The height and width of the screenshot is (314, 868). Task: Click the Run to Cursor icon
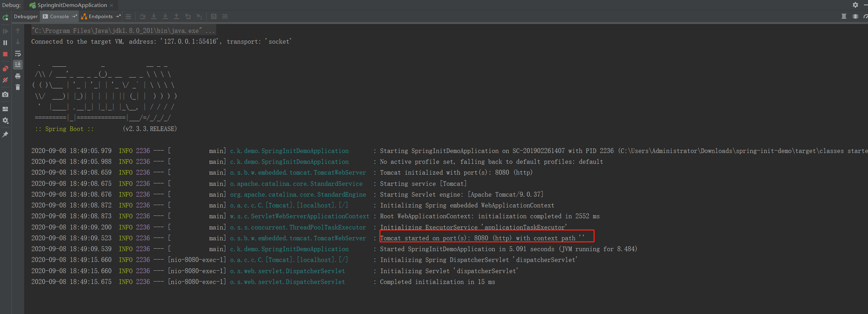click(199, 16)
